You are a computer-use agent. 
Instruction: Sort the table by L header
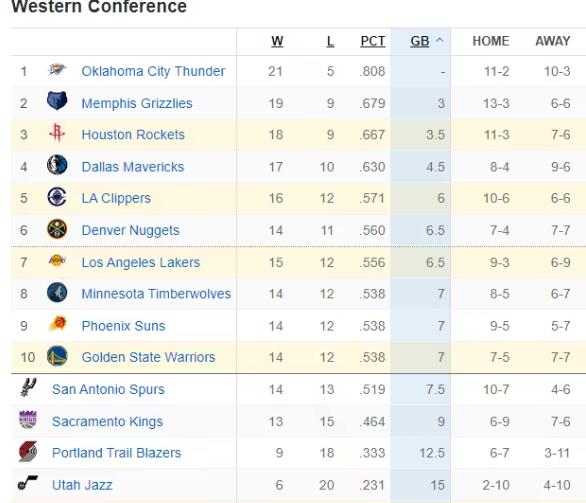tap(330, 41)
